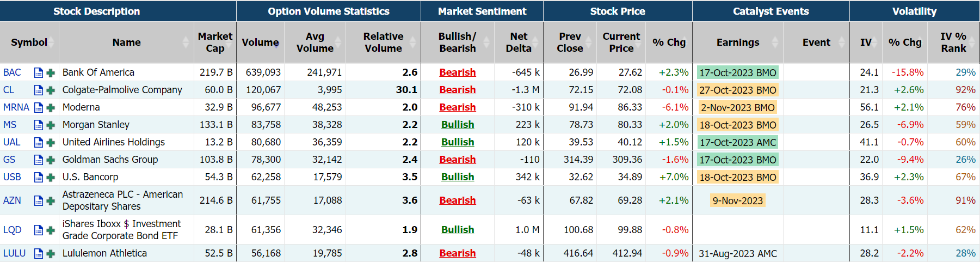Click the green plus icon beside MRNA

pyautogui.click(x=51, y=108)
